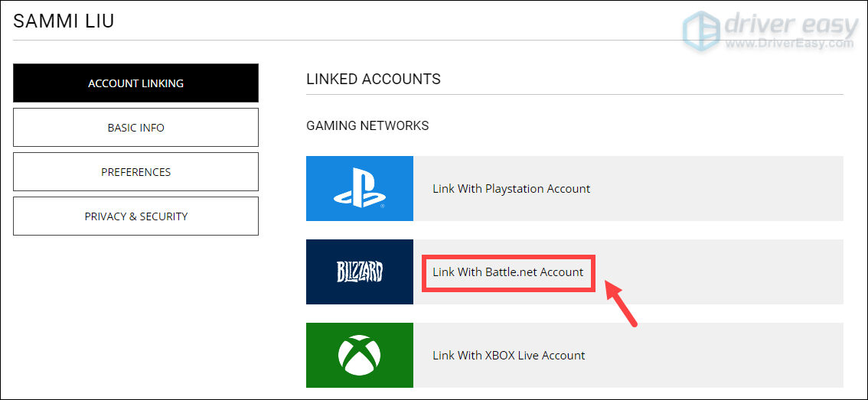Open the Preferences section
The width and height of the screenshot is (868, 400).
click(135, 172)
